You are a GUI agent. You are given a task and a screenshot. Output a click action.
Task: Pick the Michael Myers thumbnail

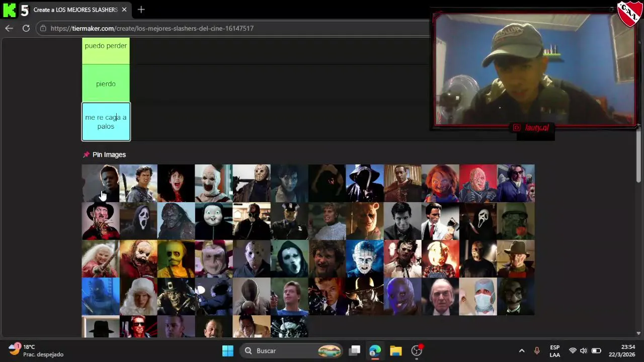click(x=101, y=183)
